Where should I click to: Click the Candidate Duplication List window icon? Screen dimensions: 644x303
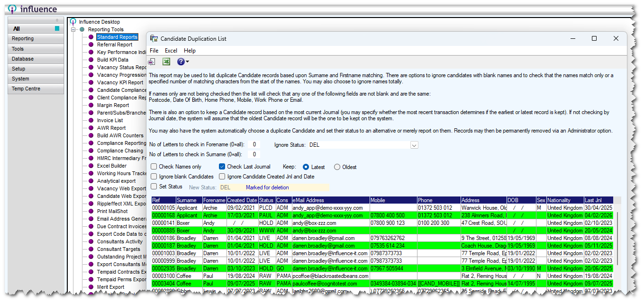click(154, 39)
